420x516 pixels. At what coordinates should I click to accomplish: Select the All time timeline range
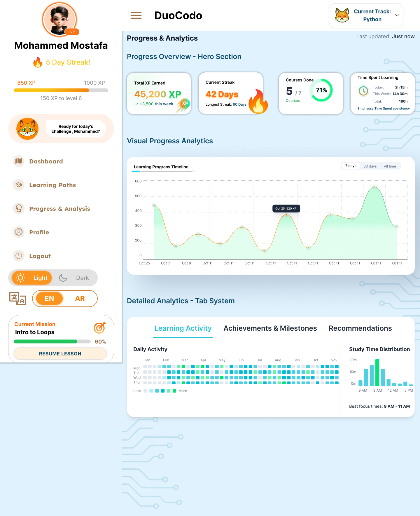(x=390, y=166)
